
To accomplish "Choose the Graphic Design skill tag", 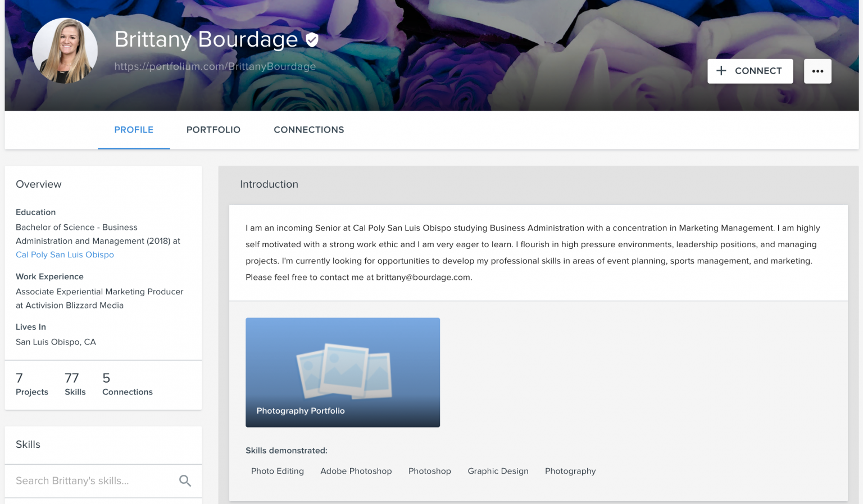I will tap(498, 471).
